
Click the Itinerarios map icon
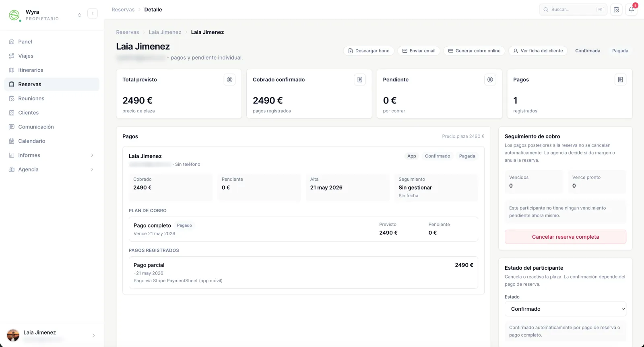tap(12, 70)
